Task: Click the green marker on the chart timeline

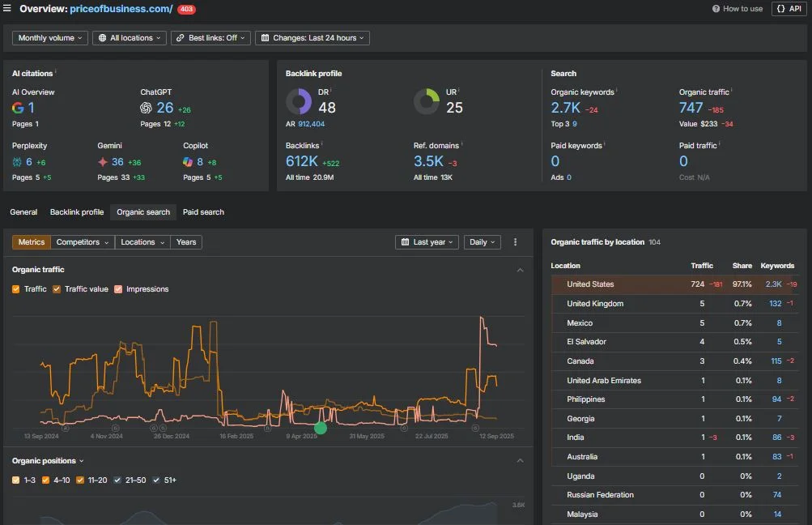Action: tap(321, 428)
